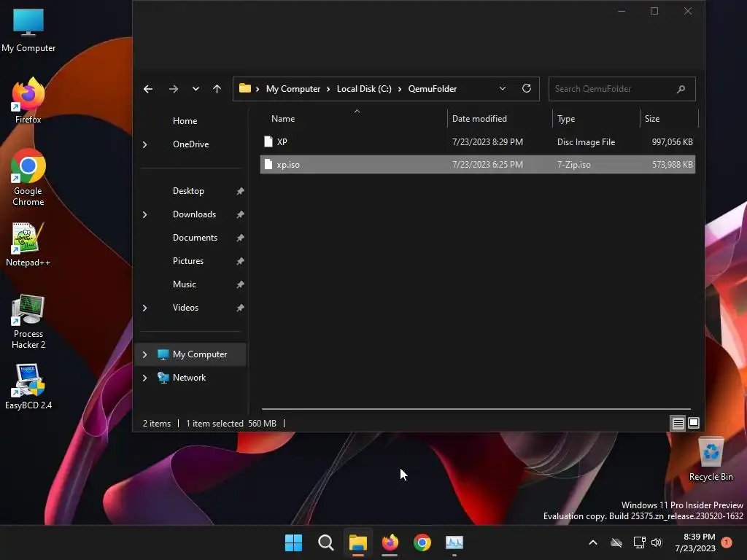
Task: Click pin icon next to Documents
Action: [x=240, y=238]
